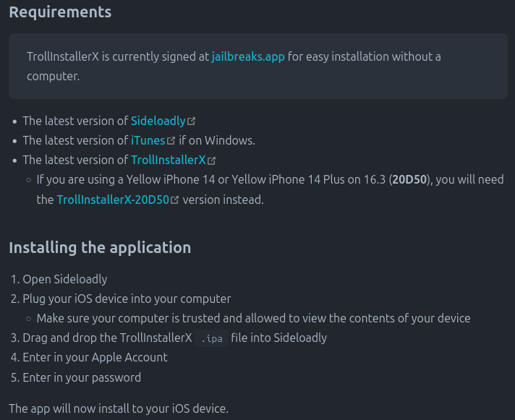Click the Enter in your password step
The image size is (515, 420).
82,377
